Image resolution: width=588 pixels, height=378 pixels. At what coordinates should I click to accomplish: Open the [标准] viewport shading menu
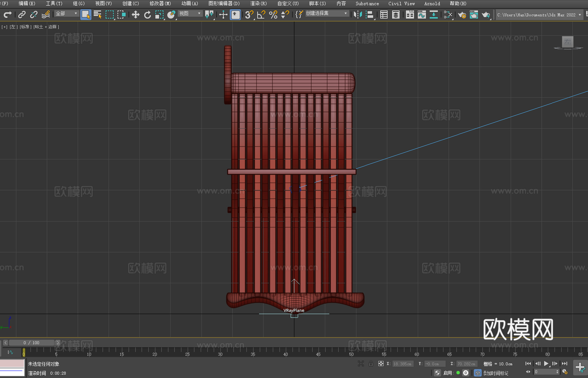coord(26,27)
